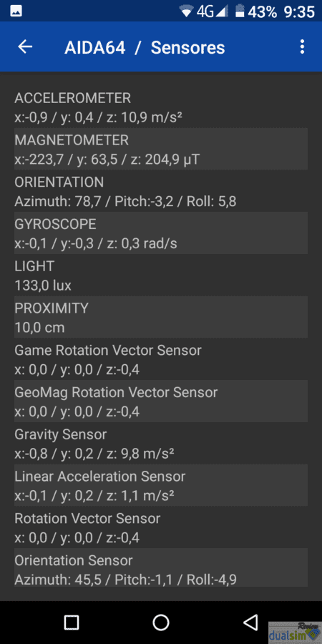Viewport: 322px width, 644px height.
Task: Tap the battery status icon
Action: click(240, 11)
